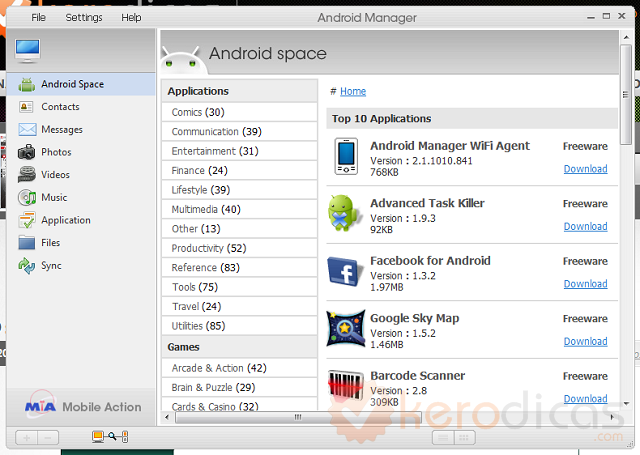The image size is (640, 455).
Task: Open the Brain & Puzzle (29) category
Action: tap(240, 387)
